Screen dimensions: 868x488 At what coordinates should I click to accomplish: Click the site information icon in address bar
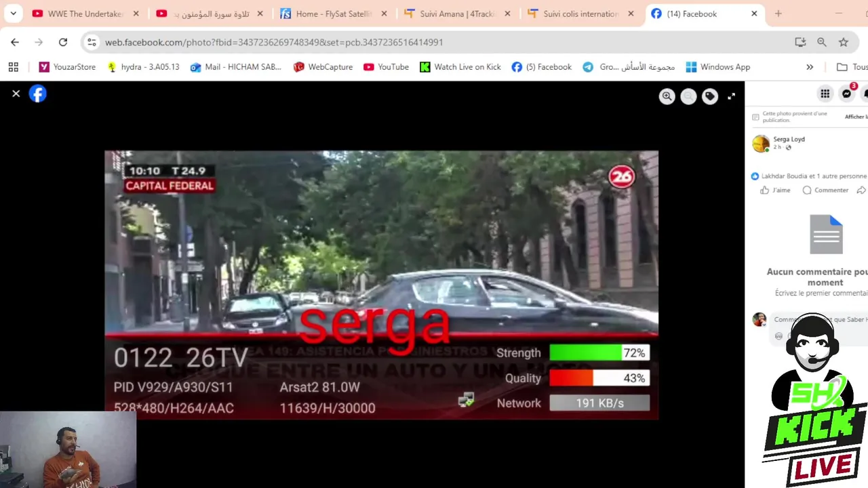tap(92, 42)
